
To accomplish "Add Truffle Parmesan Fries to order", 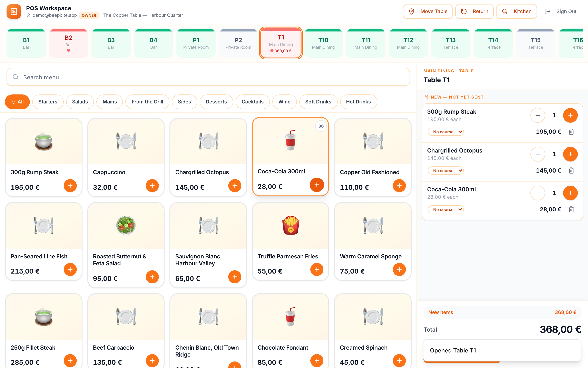I will [x=317, y=269].
